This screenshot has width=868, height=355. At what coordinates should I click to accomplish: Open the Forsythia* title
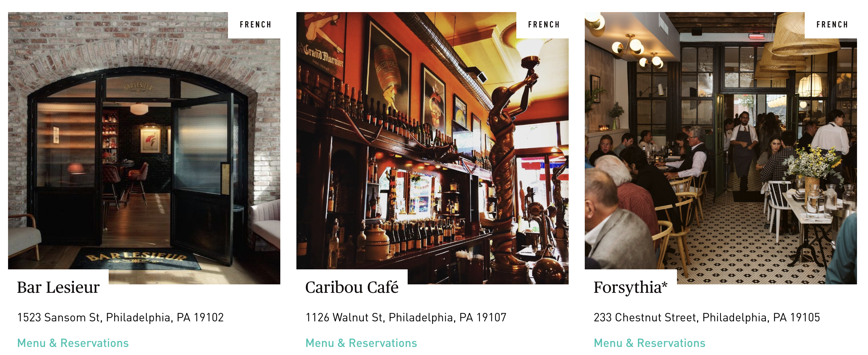pyautogui.click(x=631, y=288)
